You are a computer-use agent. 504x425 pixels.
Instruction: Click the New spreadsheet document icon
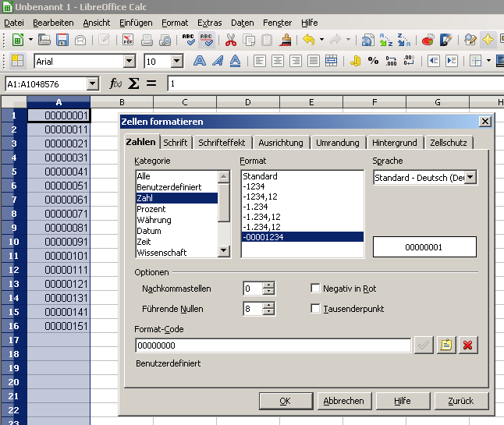tap(18, 40)
